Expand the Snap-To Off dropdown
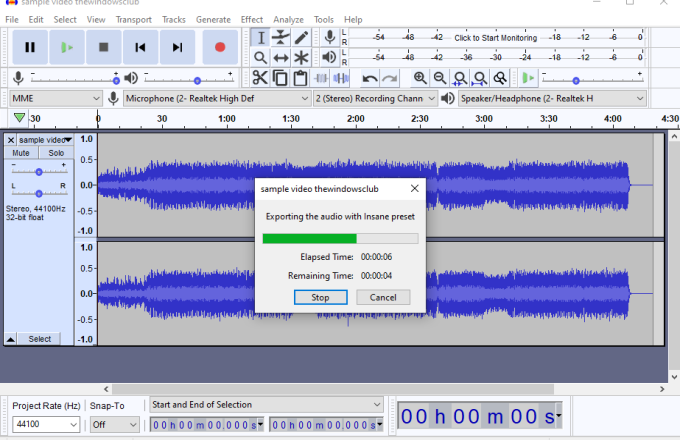 click(112, 424)
